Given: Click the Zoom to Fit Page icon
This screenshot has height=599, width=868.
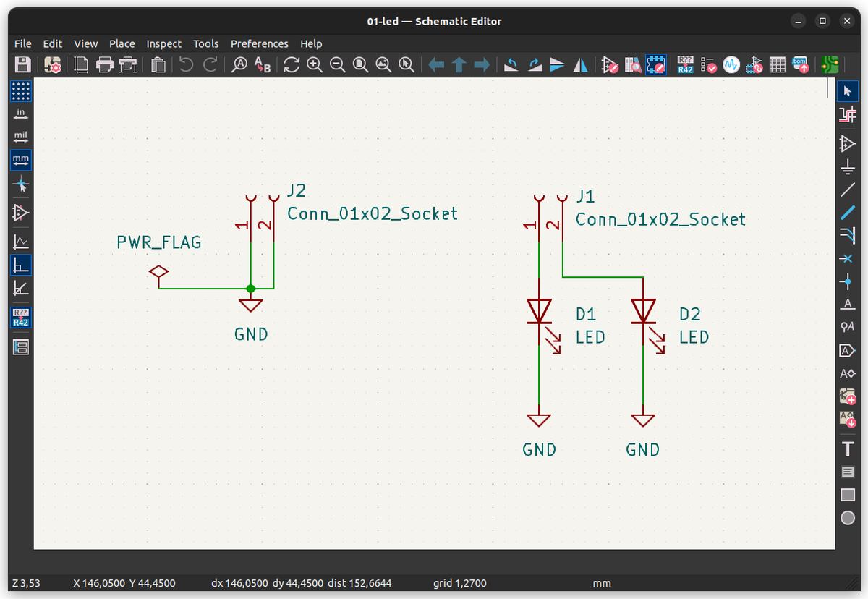Looking at the screenshot, I should pyautogui.click(x=361, y=65).
